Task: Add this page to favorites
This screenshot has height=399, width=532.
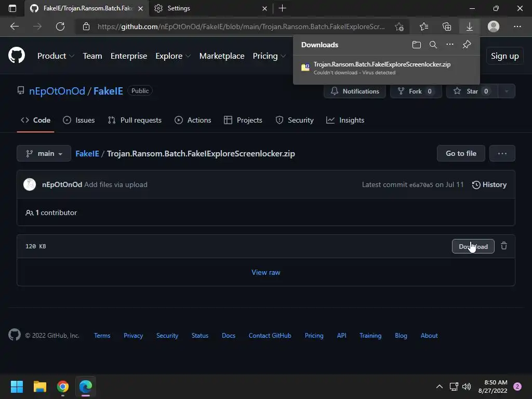Action: 400,26
